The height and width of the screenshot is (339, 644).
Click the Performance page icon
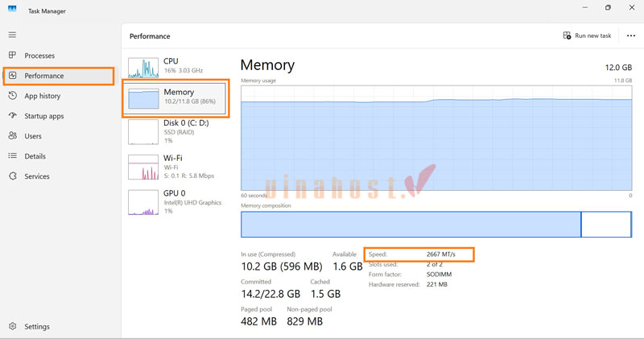13,76
